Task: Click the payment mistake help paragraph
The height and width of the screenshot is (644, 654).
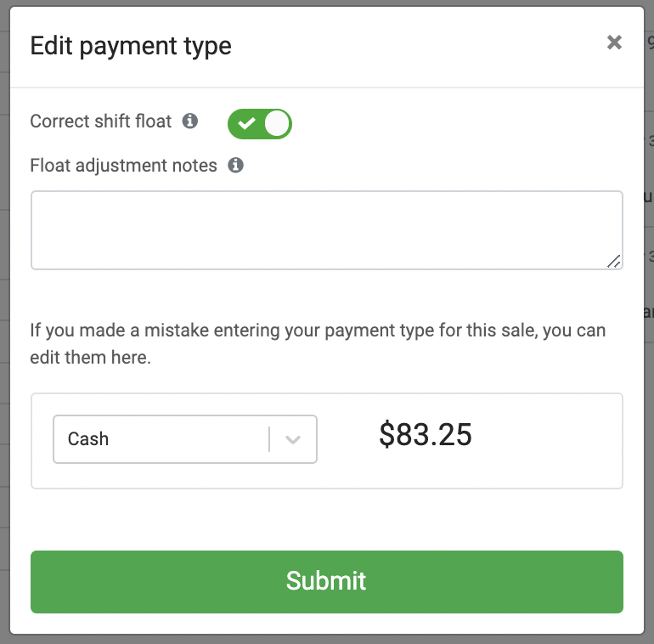Action: [318, 343]
